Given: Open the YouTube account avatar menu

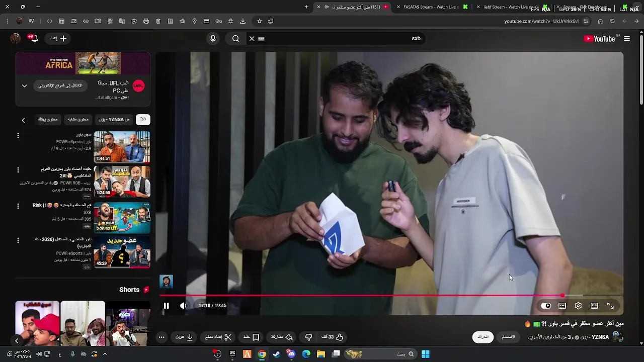Looking at the screenshot, I should tap(15, 39).
